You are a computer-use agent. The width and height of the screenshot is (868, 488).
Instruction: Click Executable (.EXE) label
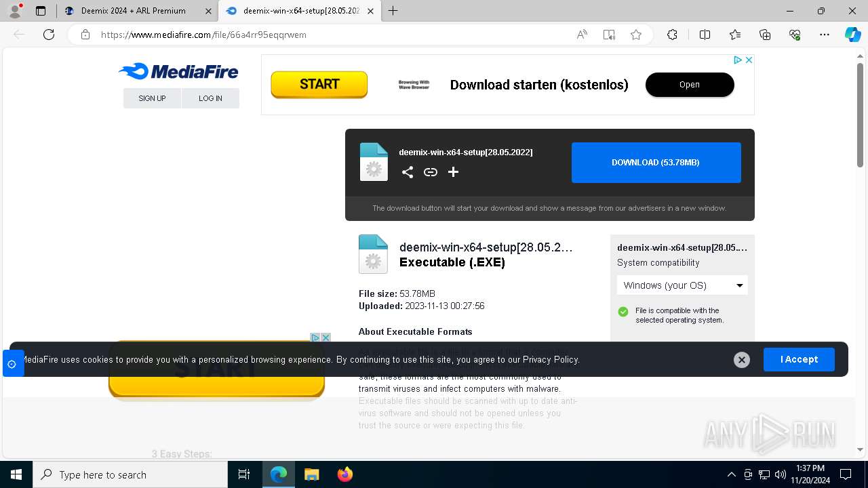pyautogui.click(x=452, y=262)
